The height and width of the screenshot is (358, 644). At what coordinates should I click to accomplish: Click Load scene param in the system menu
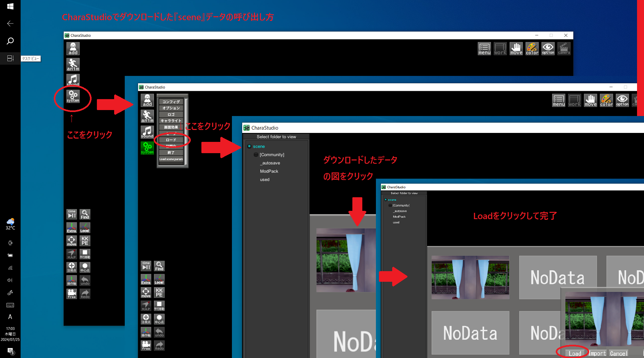coord(171,159)
